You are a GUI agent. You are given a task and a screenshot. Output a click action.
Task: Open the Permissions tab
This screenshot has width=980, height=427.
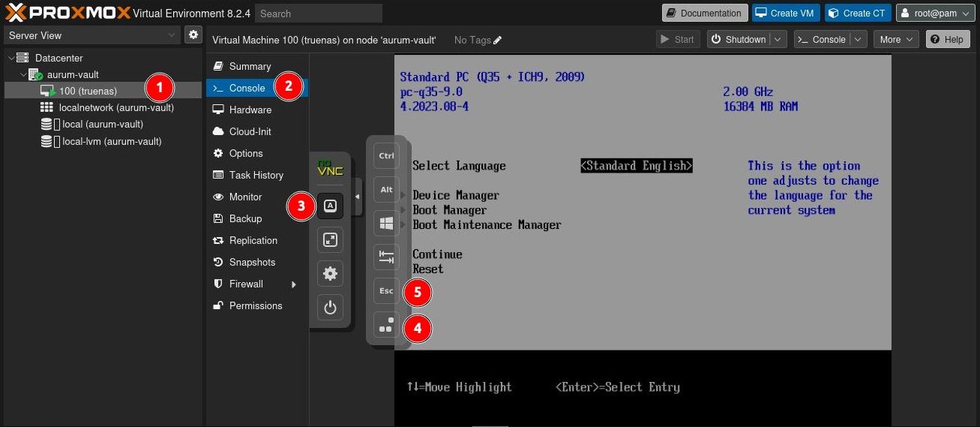257,305
